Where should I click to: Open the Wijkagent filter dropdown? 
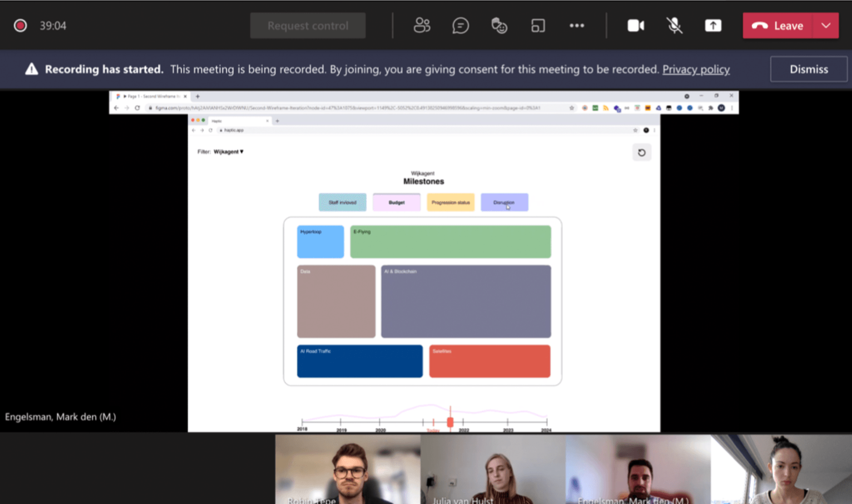pos(229,152)
